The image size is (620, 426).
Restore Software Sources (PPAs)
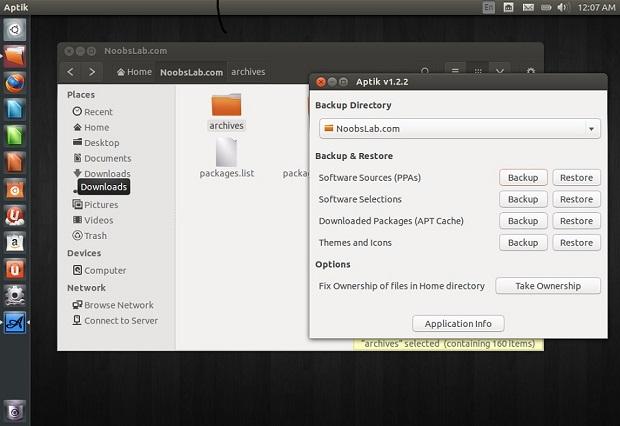pos(577,178)
